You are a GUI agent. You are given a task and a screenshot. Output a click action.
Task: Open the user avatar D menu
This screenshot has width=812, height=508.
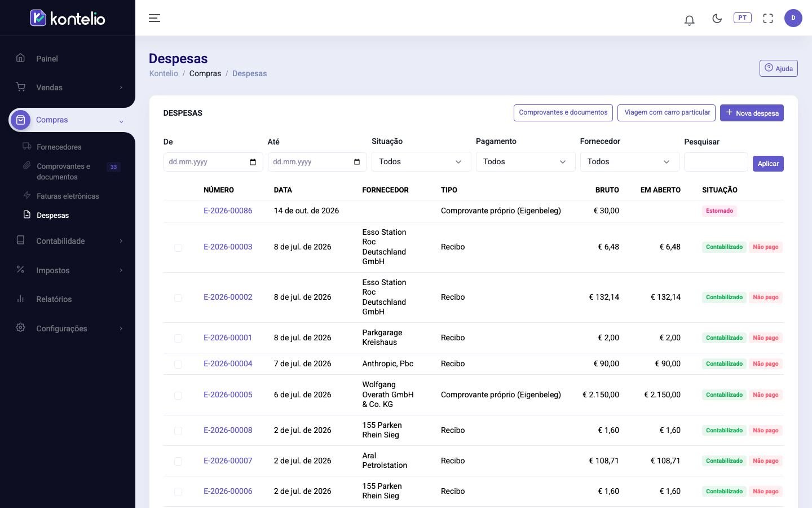click(x=793, y=17)
